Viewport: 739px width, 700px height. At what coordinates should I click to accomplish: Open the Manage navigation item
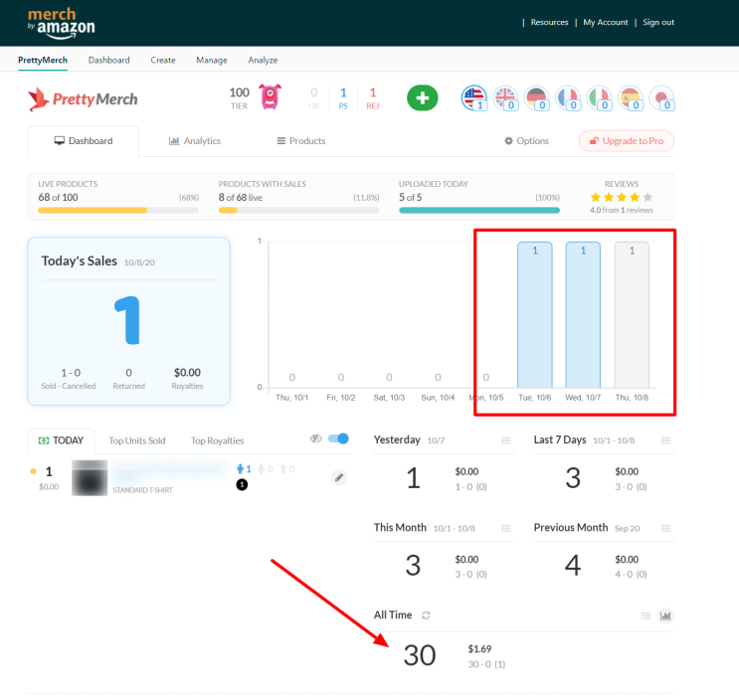pyautogui.click(x=212, y=61)
